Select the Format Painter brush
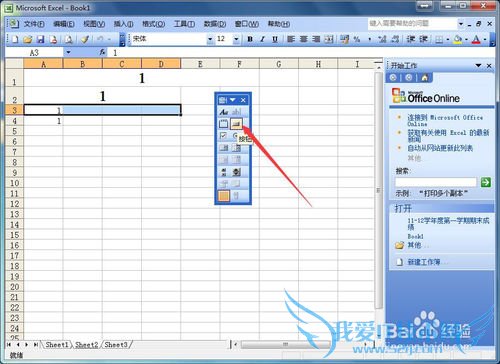This screenshot has width=500, height=364. (x=85, y=39)
